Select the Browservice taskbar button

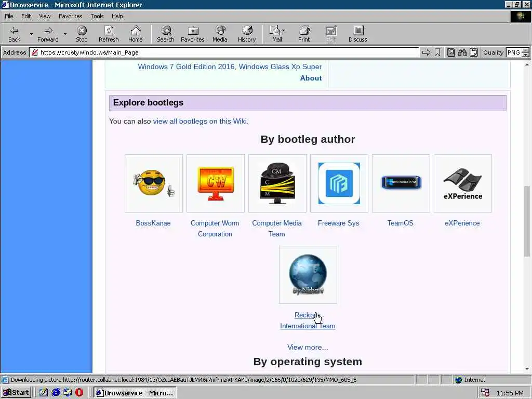pyautogui.click(x=135, y=393)
